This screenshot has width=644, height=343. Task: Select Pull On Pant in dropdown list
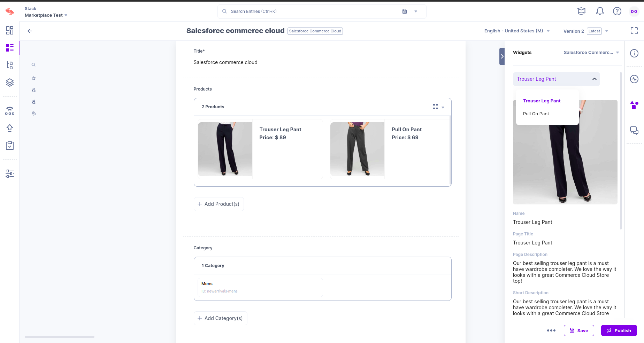536,114
